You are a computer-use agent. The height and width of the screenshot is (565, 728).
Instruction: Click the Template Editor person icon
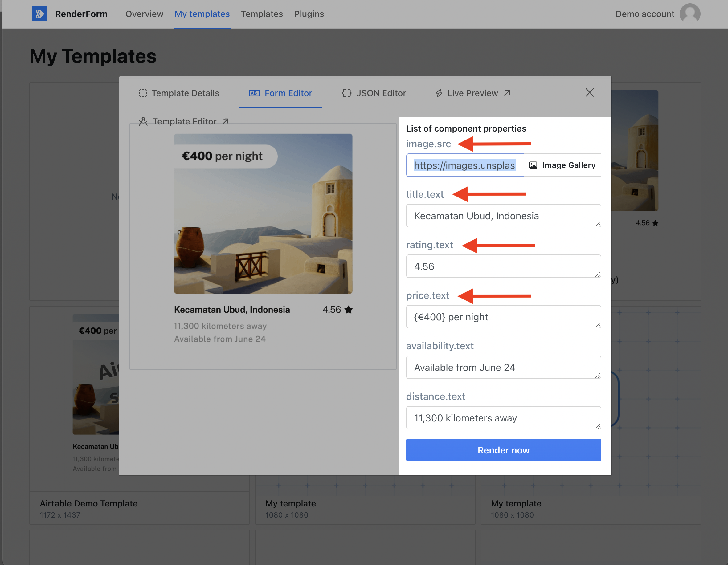coord(143,121)
